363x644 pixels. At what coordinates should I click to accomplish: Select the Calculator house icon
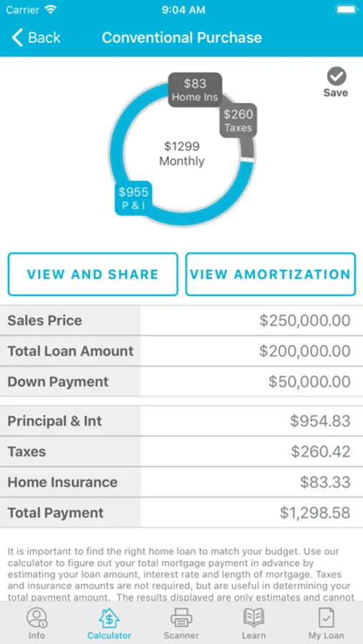pyautogui.click(x=109, y=618)
